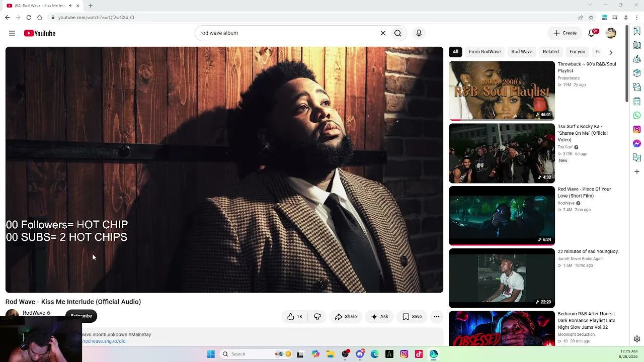Open the Throwback 90's R&B/Soul Playlist thumbnail
This screenshot has width=644, height=362.
[502, 91]
